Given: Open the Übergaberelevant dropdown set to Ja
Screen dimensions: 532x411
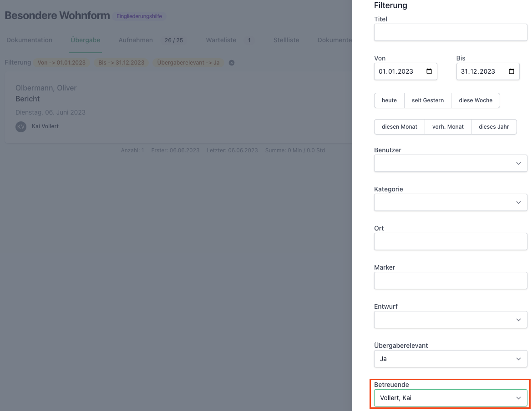Looking at the screenshot, I should [451, 359].
